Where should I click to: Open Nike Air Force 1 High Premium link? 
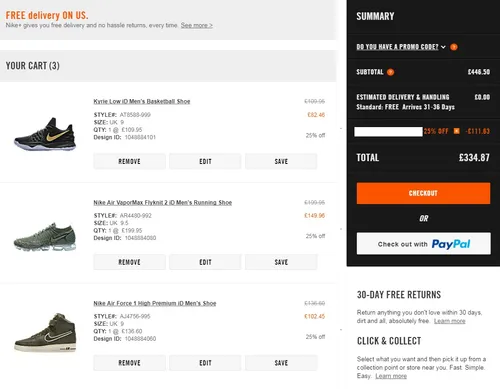coord(155,303)
